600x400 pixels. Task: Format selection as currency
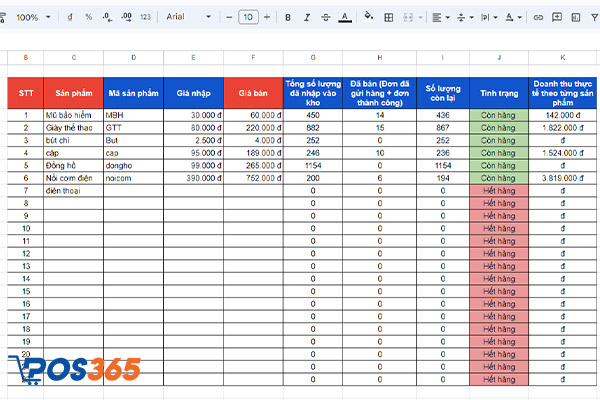tap(70, 17)
